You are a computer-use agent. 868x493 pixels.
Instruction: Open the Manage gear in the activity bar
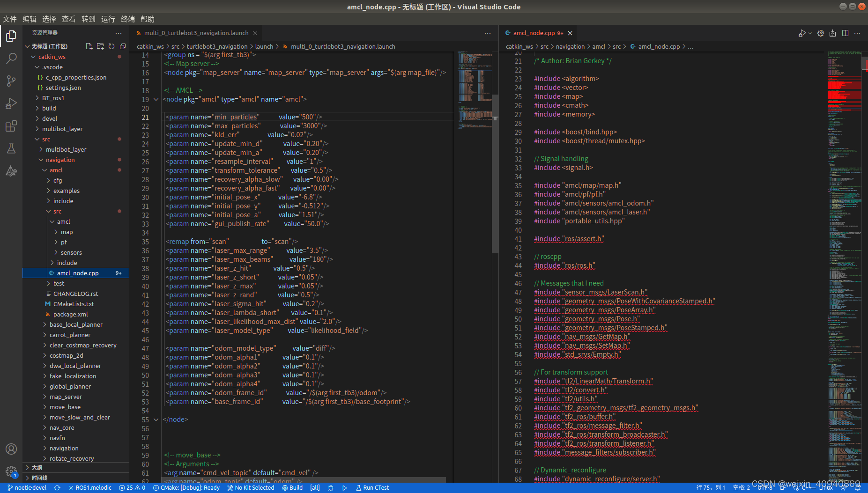pos(11,471)
